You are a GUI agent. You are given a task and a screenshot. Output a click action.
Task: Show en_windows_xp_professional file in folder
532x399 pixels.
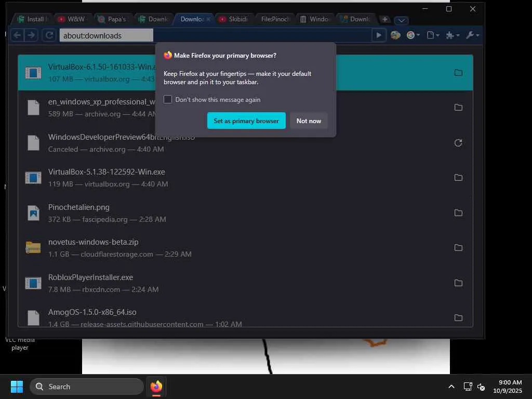458,108
